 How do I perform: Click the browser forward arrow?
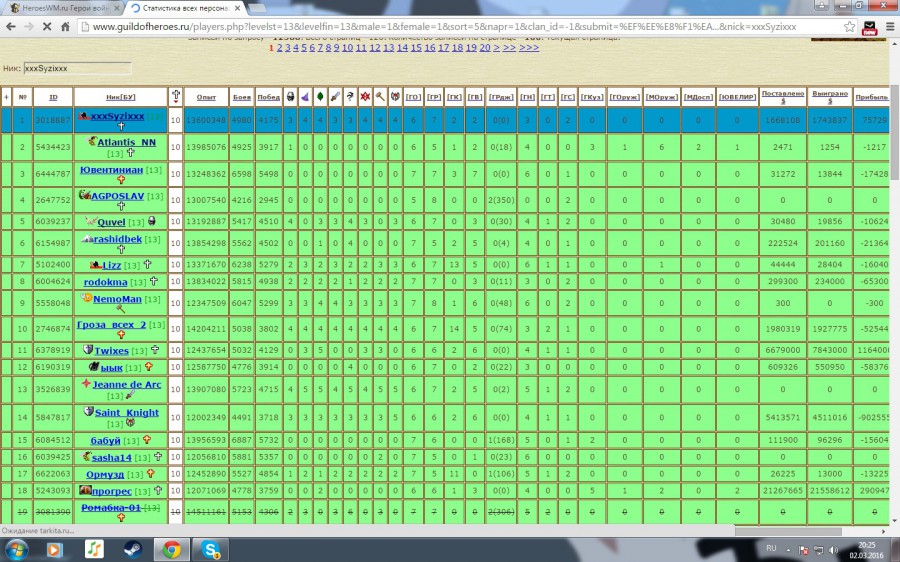[x=29, y=26]
